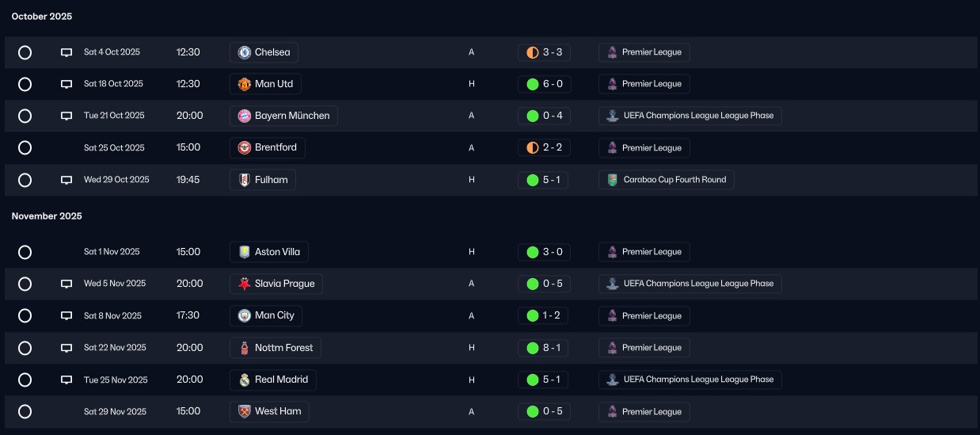Click the November 2025 section heading
Image resolution: width=980 pixels, height=435 pixels.
click(x=47, y=216)
